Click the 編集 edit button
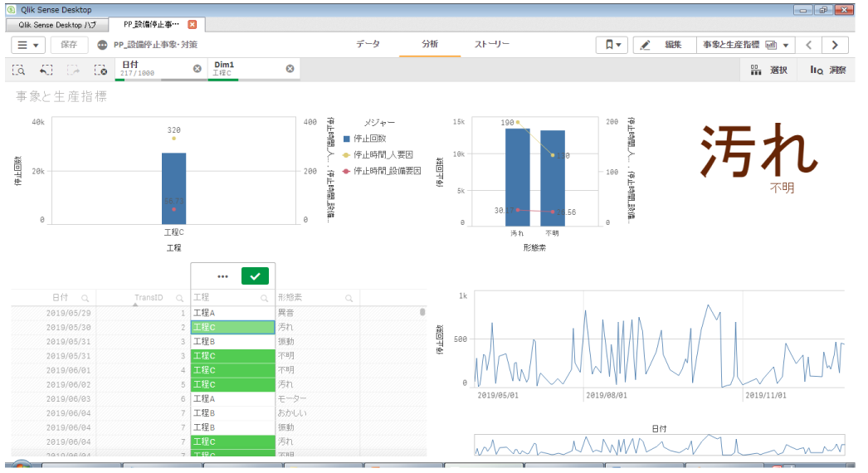Viewport: 868px width, 473px height. pos(664,45)
